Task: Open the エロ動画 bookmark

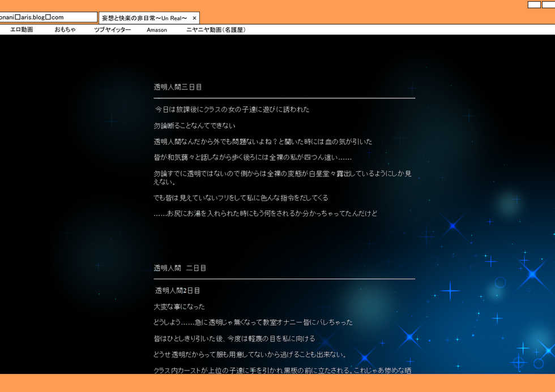Action: pos(22,29)
